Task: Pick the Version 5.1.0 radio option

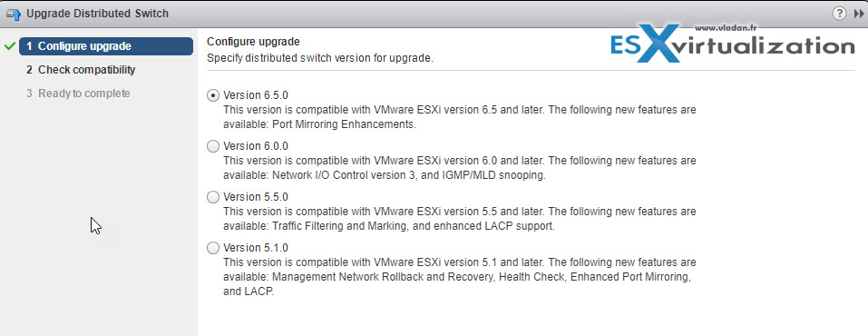Action: click(x=212, y=249)
